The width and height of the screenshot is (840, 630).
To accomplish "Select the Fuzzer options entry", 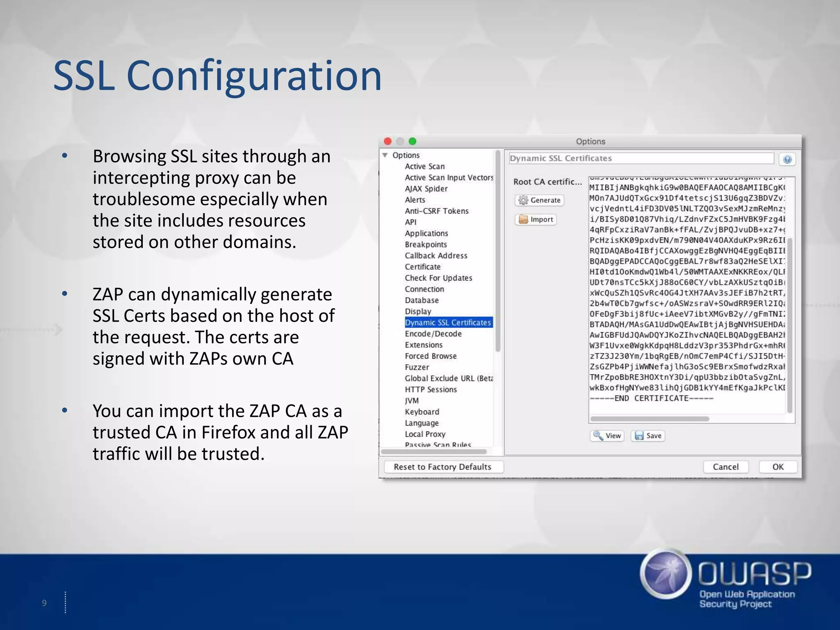I will [417, 367].
